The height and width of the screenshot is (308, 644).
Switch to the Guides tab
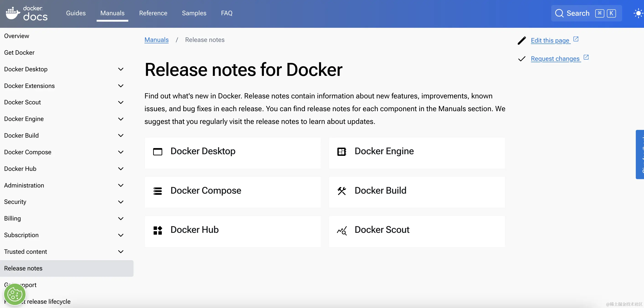[76, 13]
